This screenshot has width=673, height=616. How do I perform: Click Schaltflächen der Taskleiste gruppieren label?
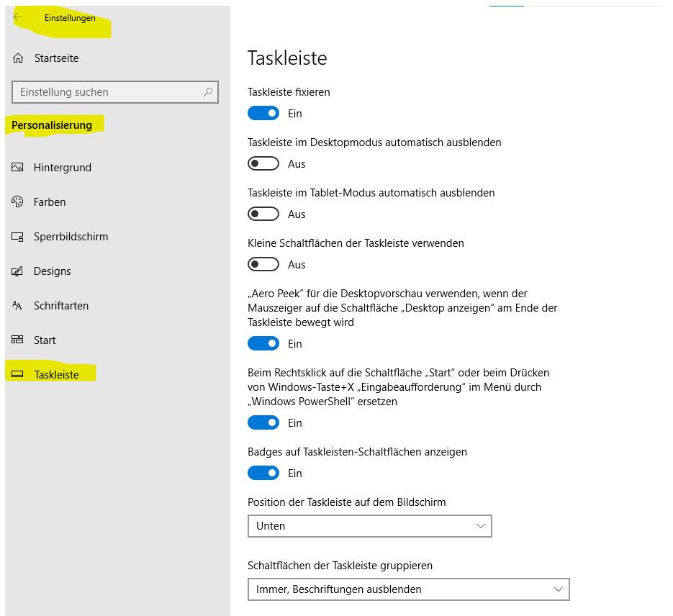click(340, 566)
